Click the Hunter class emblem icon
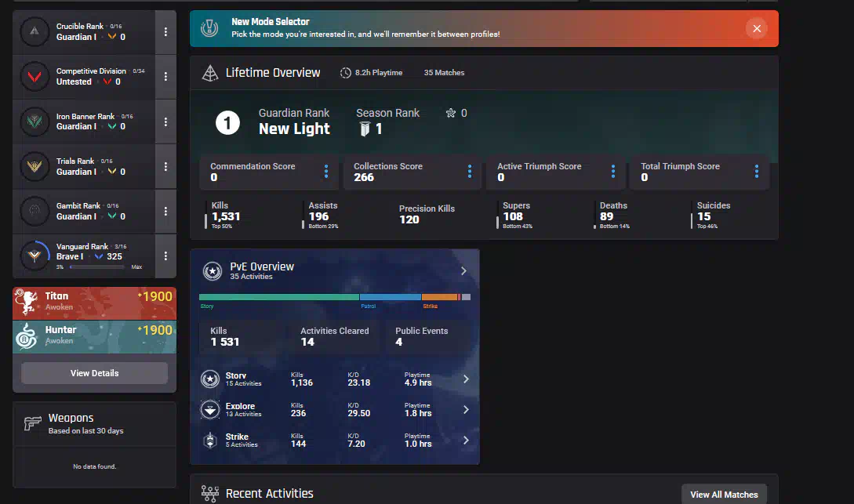 tap(26, 335)
